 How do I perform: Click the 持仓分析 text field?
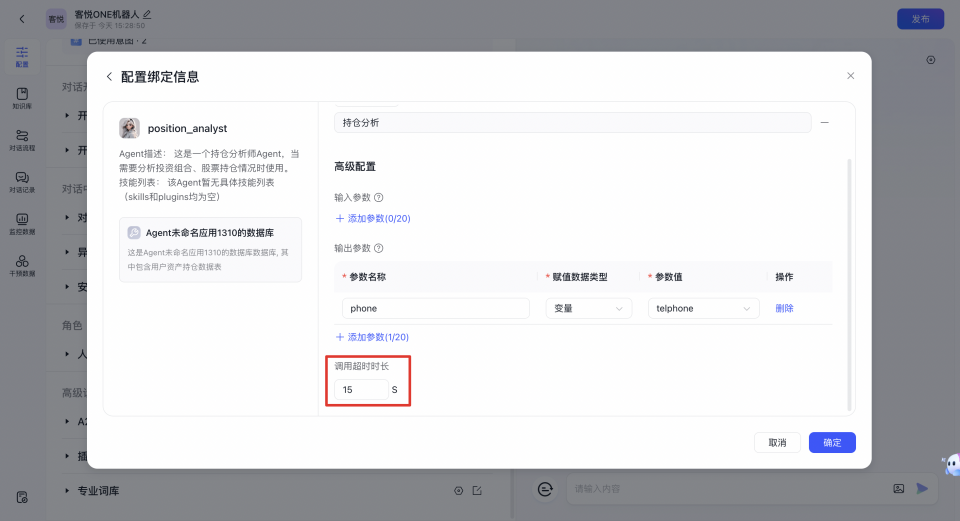[572, 122]
